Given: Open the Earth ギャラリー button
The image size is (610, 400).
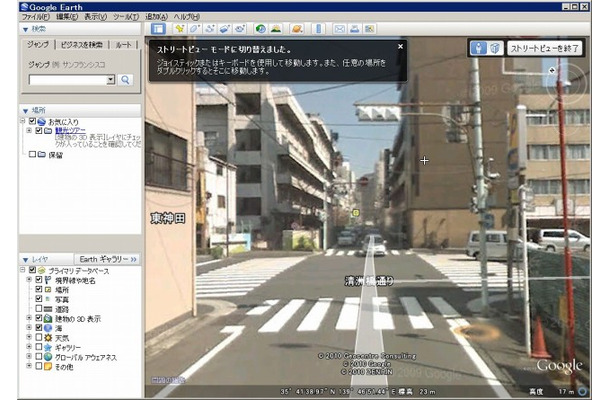Looking at the screenshot, I should click(108, 259).
